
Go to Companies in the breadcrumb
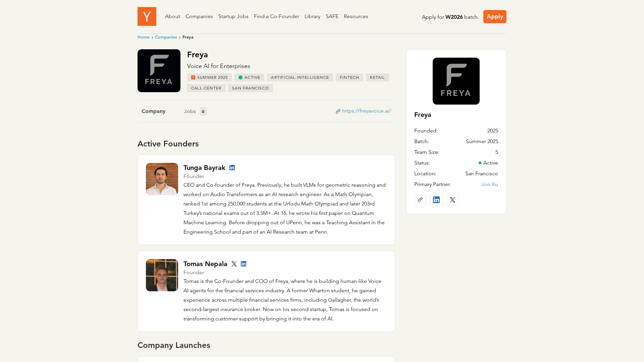click(166, 37)
